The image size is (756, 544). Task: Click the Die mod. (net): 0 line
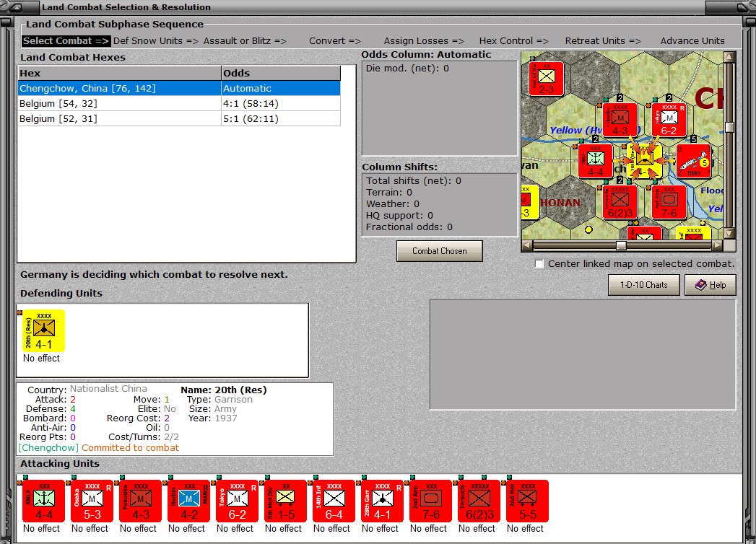tap(407, 69)
